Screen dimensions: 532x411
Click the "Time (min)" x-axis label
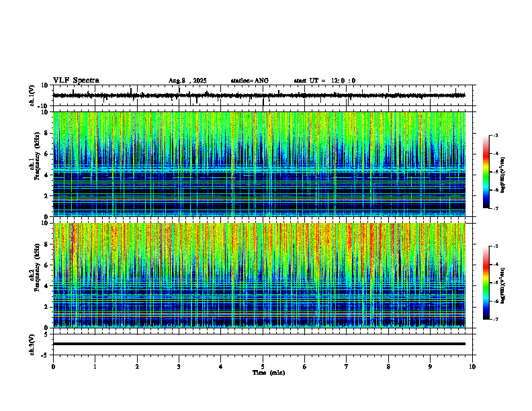pyautogui.click(x=269, y=373)
